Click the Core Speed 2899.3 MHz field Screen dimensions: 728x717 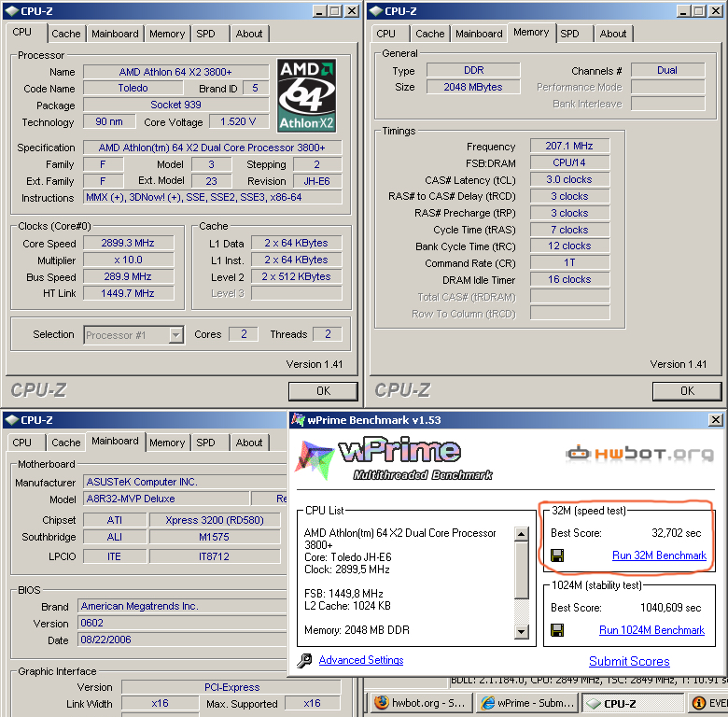(x=128, y=243)
